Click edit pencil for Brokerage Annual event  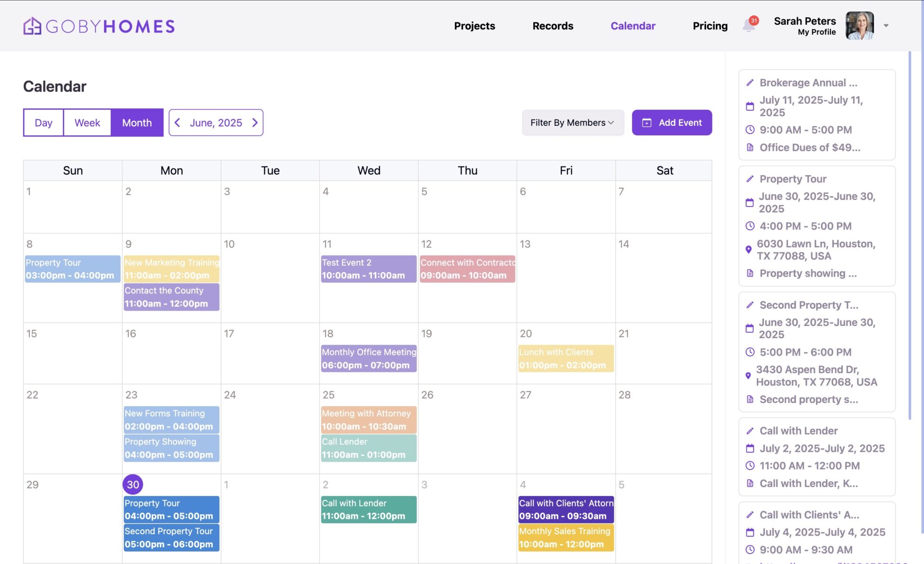[750, 83]
